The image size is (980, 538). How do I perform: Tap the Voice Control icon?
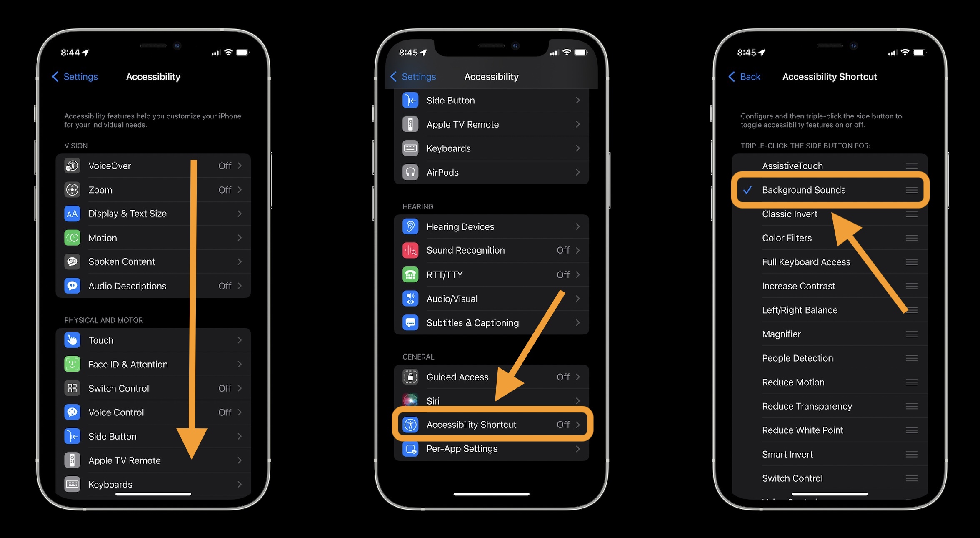tap(72, 412)
